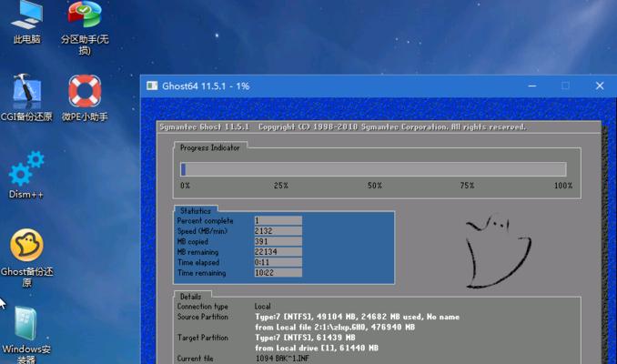This screenshot has height=364, width=617.
Task: Click the Time elapsed value 0:11
Action: 278,262
